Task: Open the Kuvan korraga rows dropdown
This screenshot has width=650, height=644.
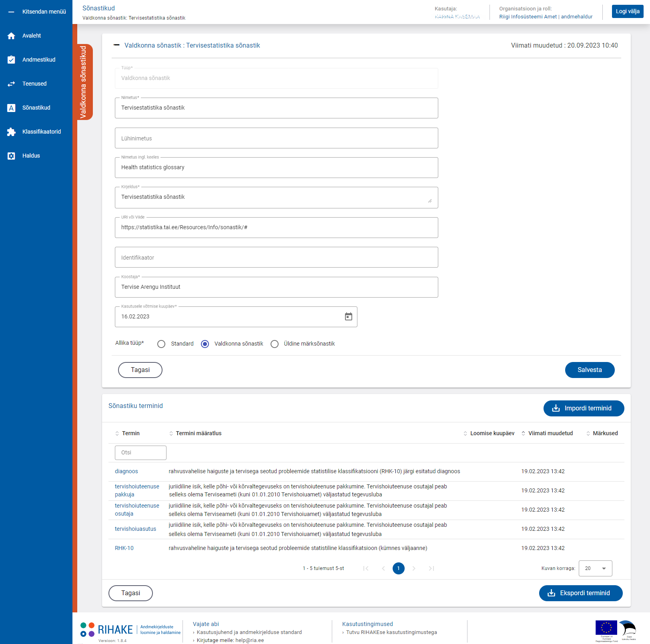Action: 595,568
